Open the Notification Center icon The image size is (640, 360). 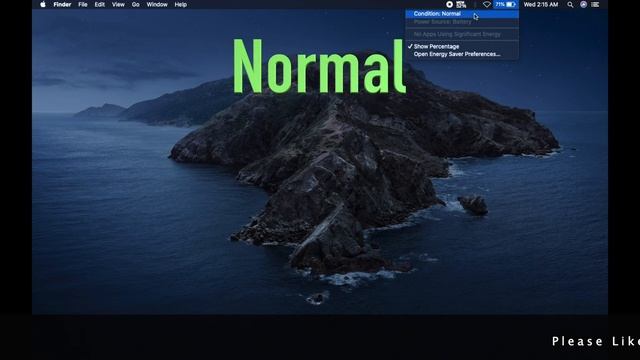click(x=595, y=4)
